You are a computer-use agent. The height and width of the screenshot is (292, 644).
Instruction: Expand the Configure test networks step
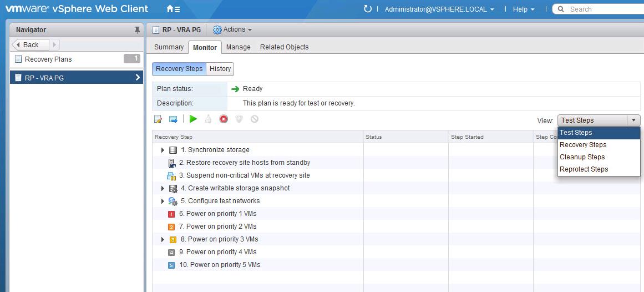click(163, 201)
